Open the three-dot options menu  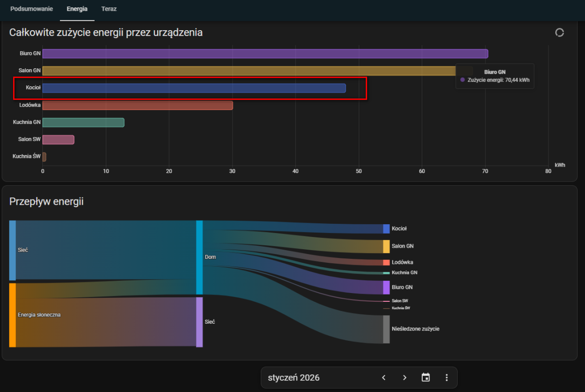(x=447, y=377)
